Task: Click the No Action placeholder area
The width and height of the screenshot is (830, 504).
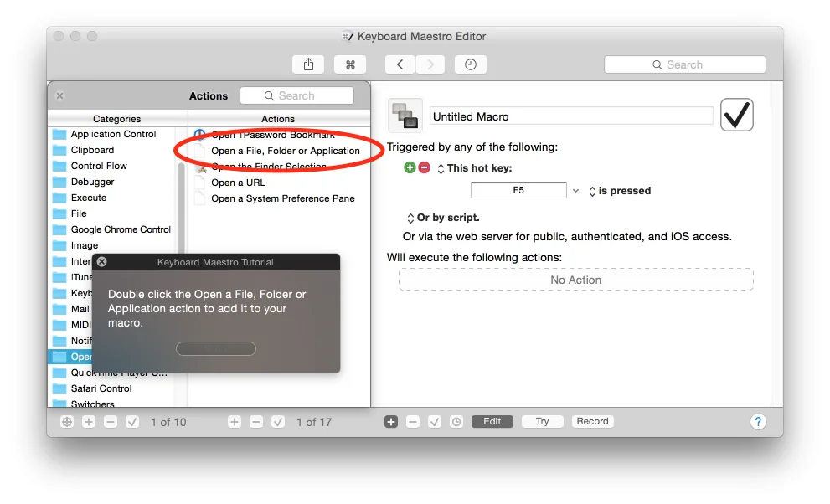Action: (576, 280)
